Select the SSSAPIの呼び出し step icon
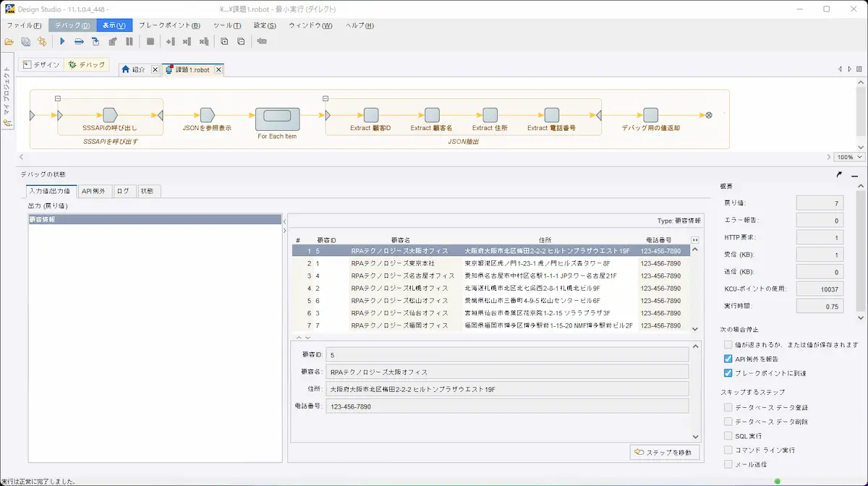 point(110,115)
